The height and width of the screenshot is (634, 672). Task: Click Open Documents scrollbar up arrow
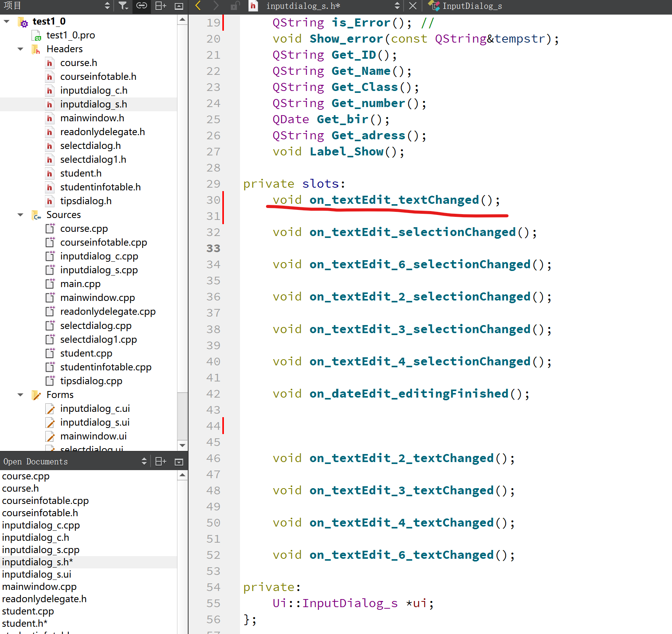point(182,475)
